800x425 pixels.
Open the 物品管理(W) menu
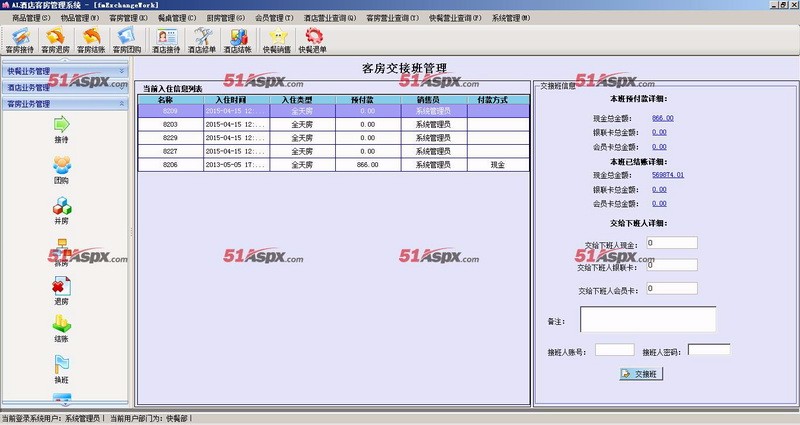(x=80, y=18)
